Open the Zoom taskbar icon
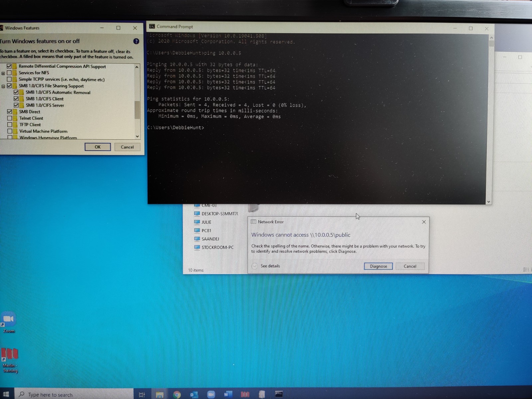This screenshot has height=399, width=532. (x=211, y=395)
